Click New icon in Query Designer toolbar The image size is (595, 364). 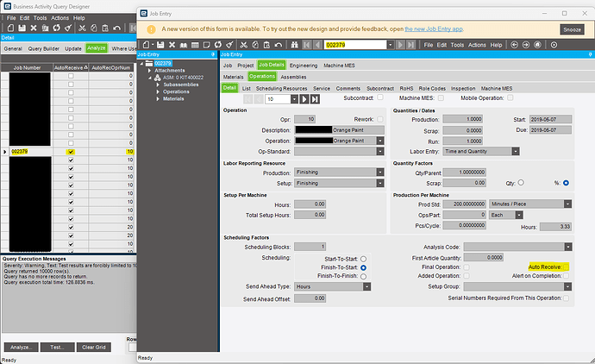coord(10,28)
